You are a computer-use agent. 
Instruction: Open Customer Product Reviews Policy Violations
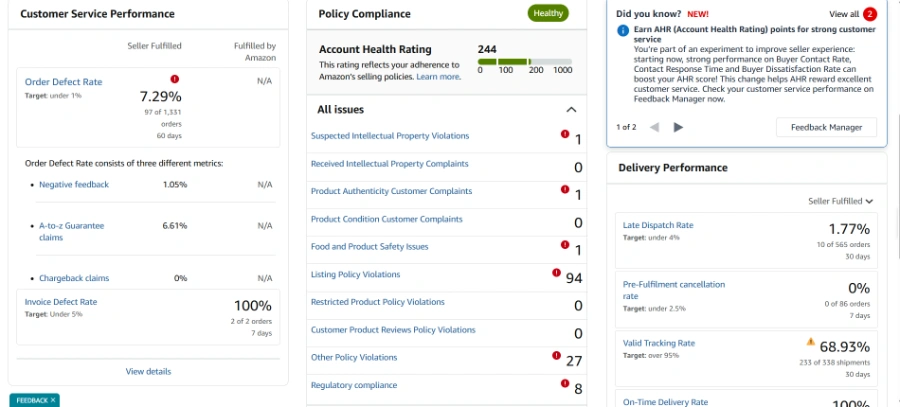(393, 330)
